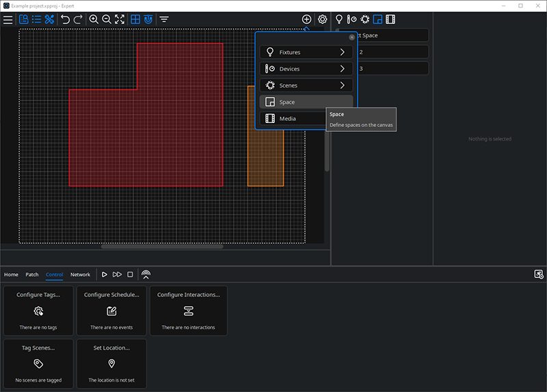Click the horizontal canvas scrollbar
Screen dimensions: 547x392
pos(162,246)
